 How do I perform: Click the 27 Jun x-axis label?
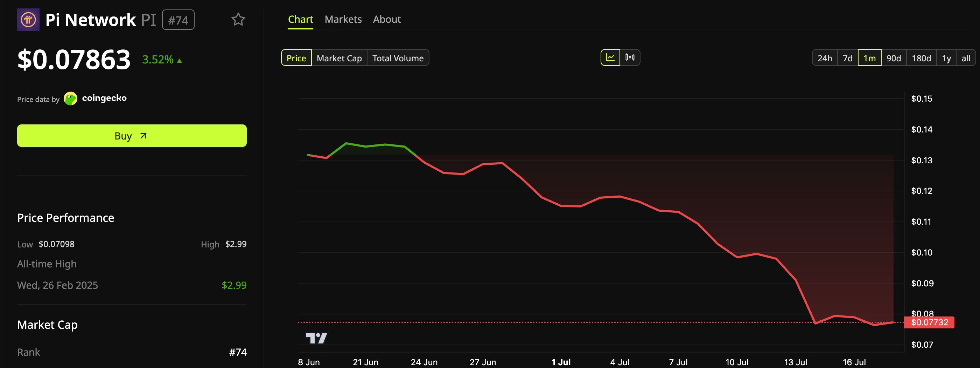483,362
